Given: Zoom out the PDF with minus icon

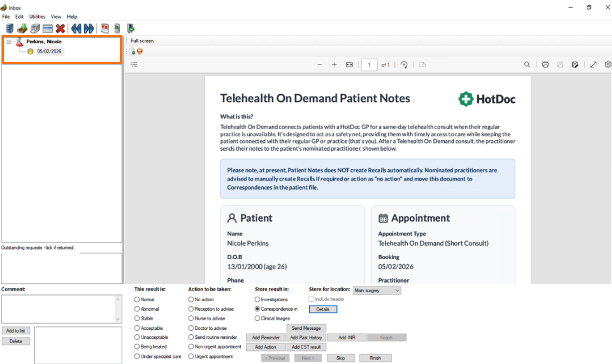Looking at the screenshot, I should (320, 64).
